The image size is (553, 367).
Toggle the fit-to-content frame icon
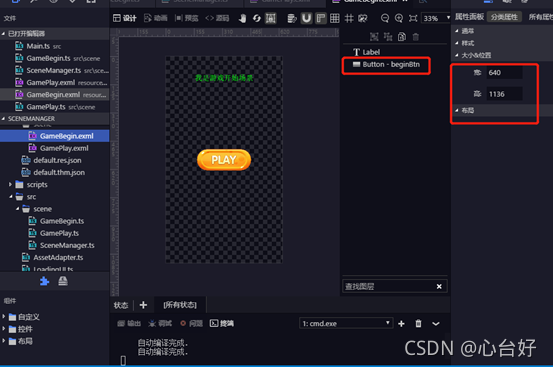[271, 18]
